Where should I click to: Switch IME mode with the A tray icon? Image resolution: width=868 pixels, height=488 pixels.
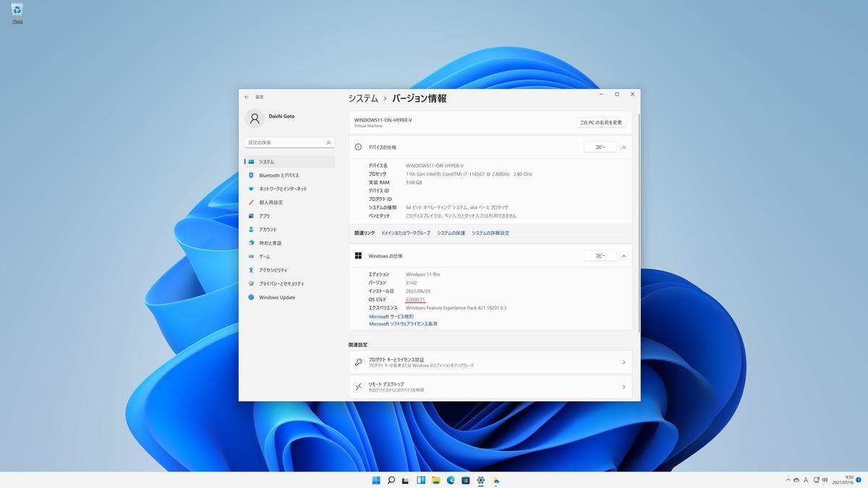806,480
